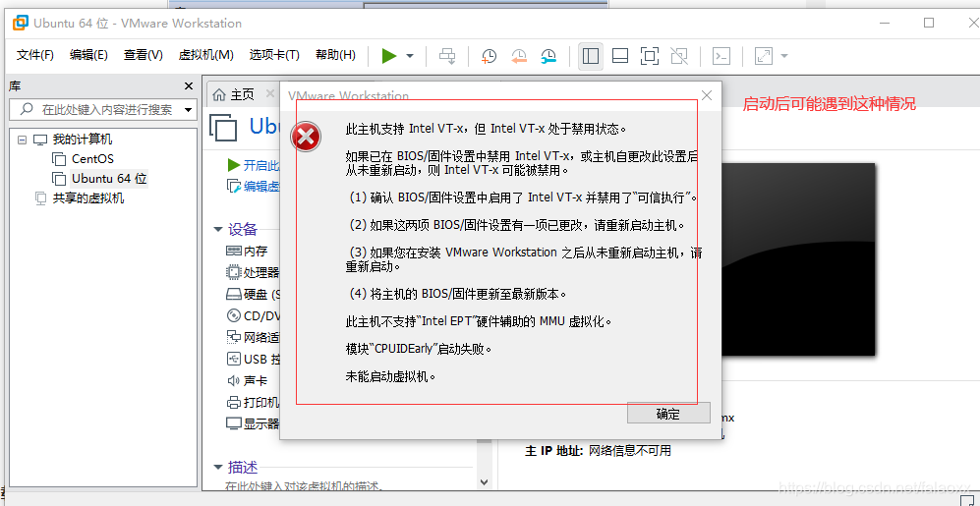Click the VMware Workstation title bar icon
Viewport: 980px width, 506px height.
click(x=21, y=24)
